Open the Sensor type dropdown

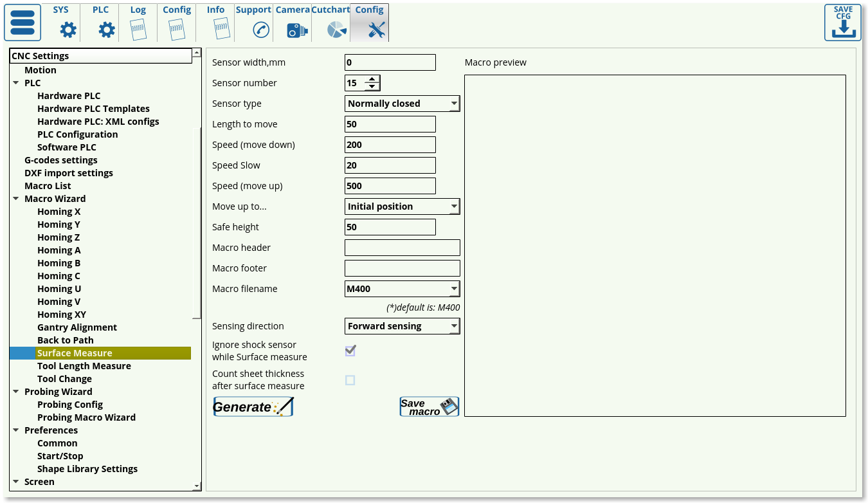click(402, 104)
